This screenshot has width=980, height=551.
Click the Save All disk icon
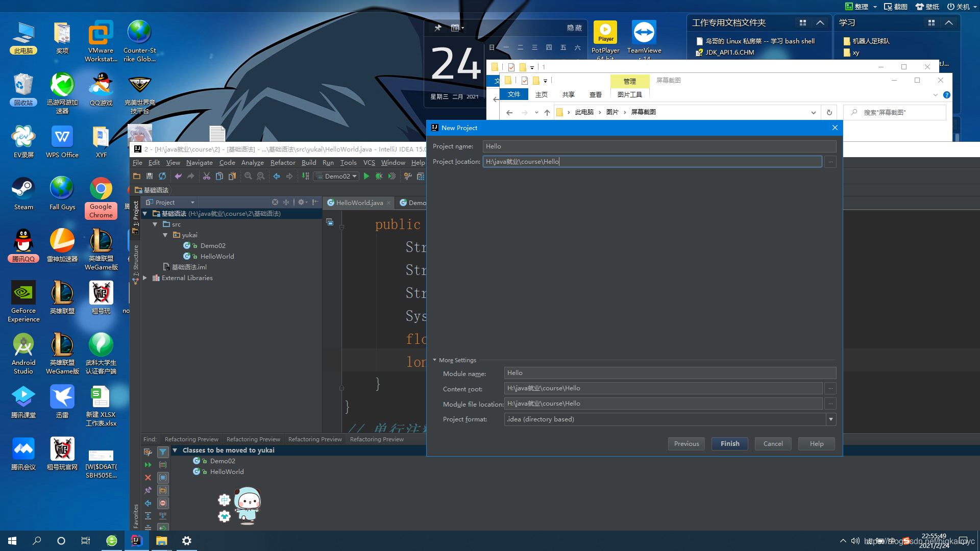click(150, 176)
